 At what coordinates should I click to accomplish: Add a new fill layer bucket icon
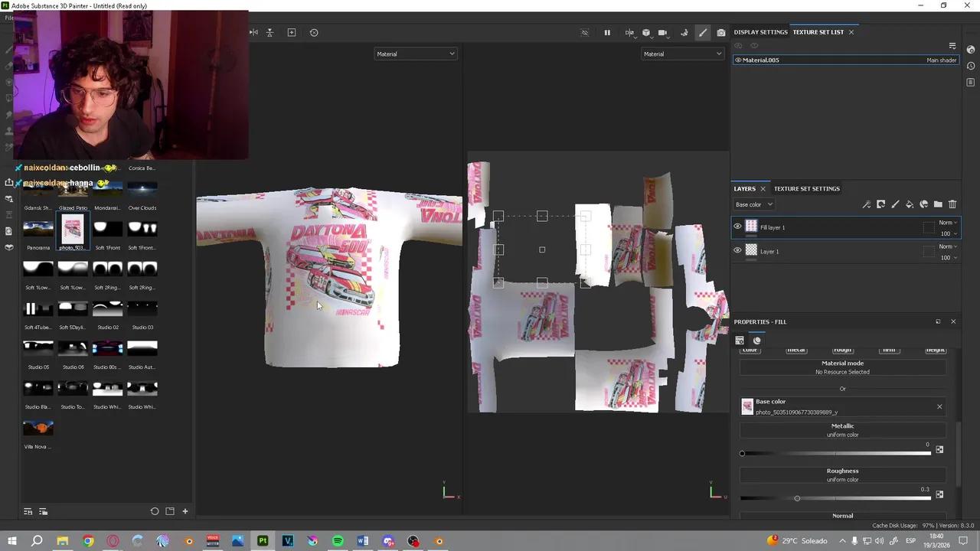click(910, 204)
